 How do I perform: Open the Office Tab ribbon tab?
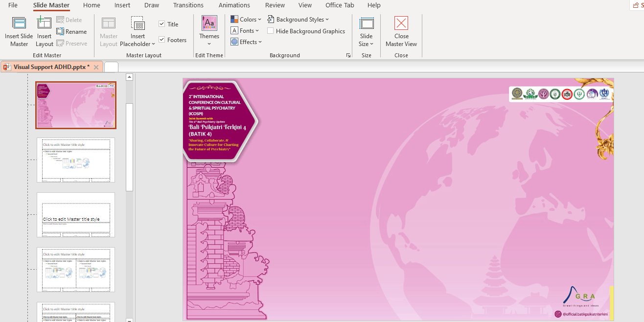pyautogui.click(x=340, y=5)
